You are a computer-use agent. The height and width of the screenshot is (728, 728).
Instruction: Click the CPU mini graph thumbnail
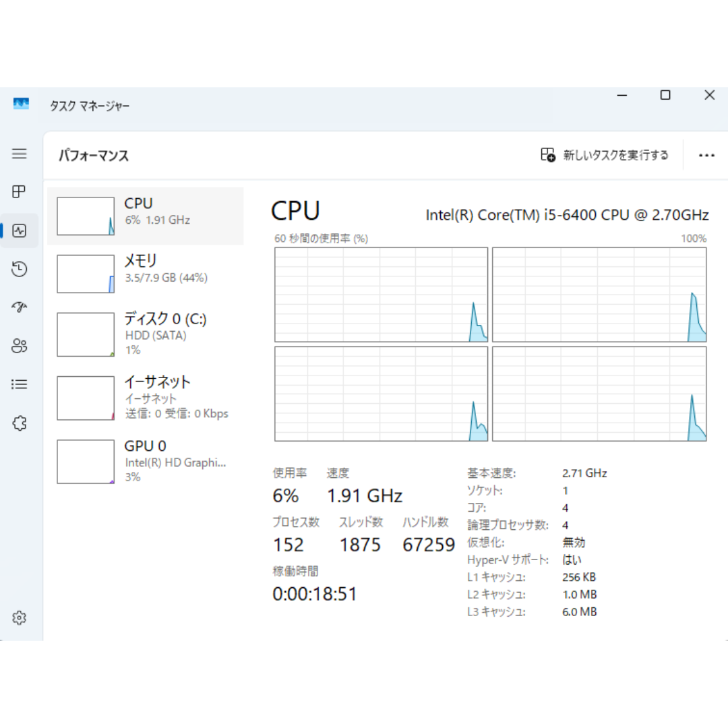86,216
